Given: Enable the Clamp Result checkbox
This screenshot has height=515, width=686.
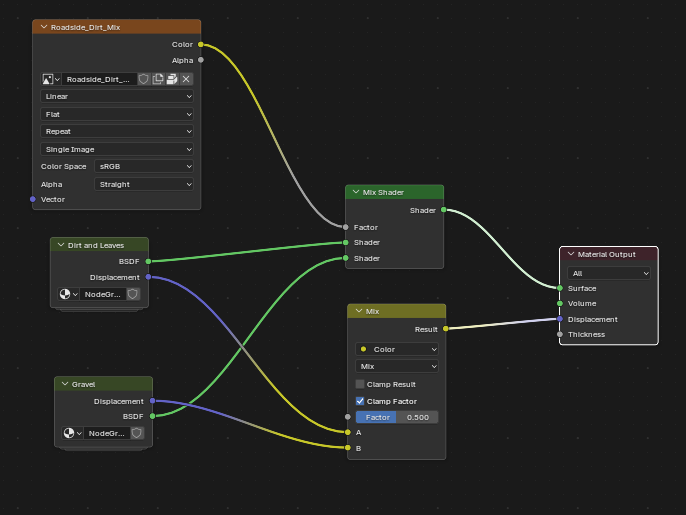Looking at the screenshot, I should point(360,384).
